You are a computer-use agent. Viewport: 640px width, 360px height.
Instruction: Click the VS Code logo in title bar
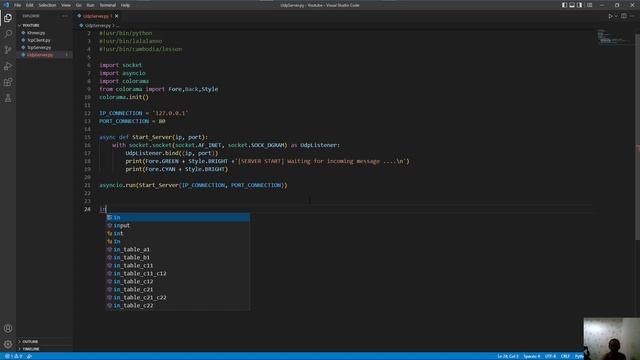(6, 5)
